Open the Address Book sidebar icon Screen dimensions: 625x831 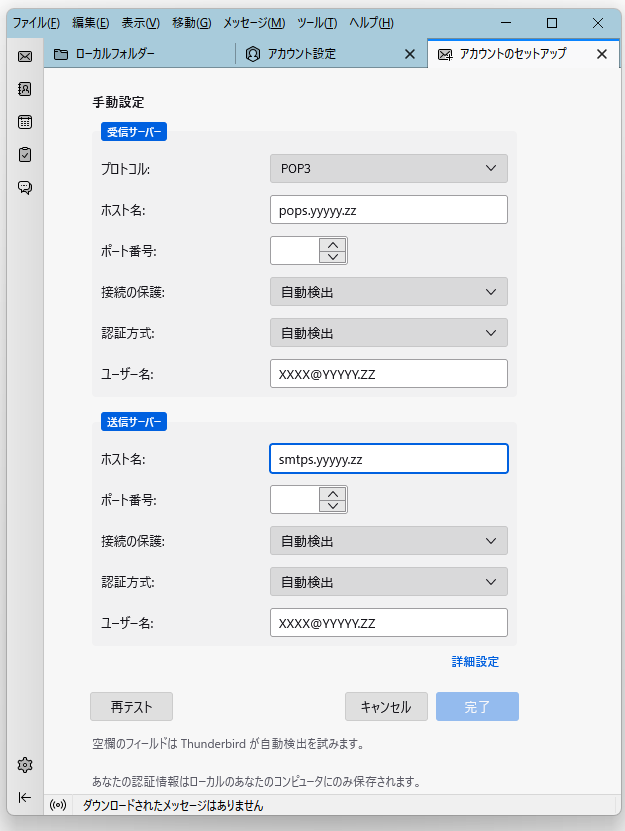(25, 89)
